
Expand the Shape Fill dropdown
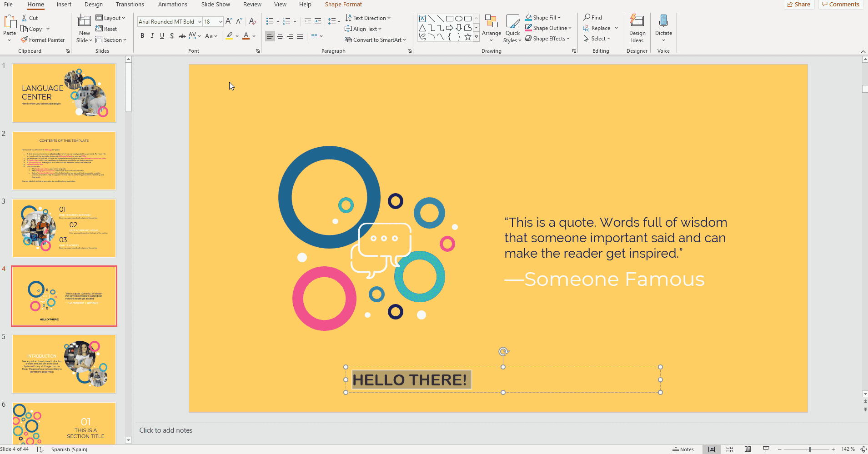[x=559, y=18]
